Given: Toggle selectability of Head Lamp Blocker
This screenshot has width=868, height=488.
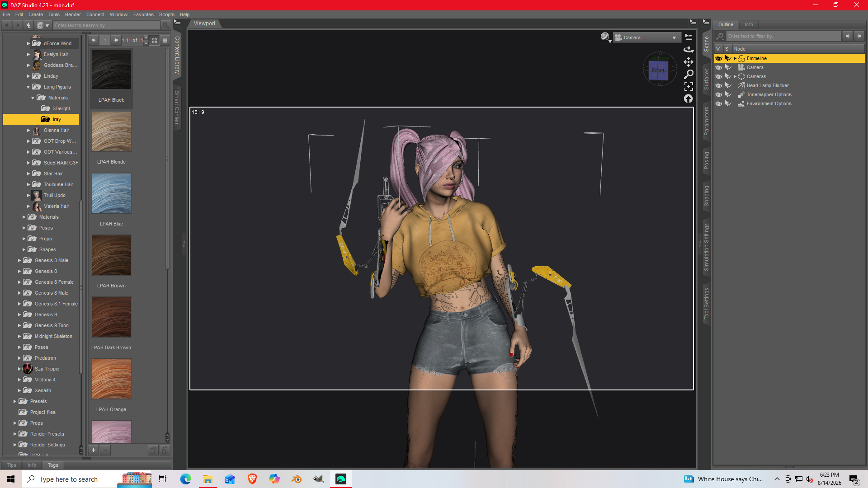Looking at the screenshot, I should click(728, 85).
